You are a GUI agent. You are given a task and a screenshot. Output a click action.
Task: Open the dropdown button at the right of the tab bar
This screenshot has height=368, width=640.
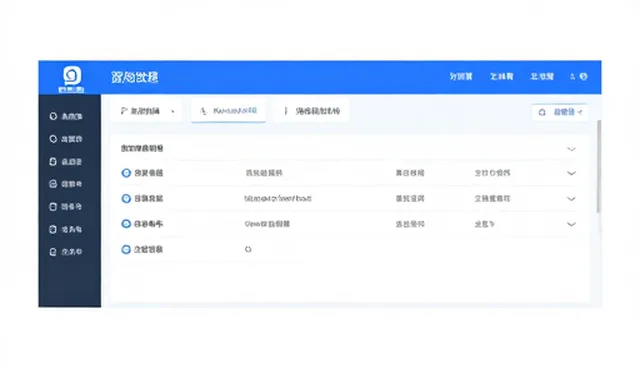tap(560, 112)
